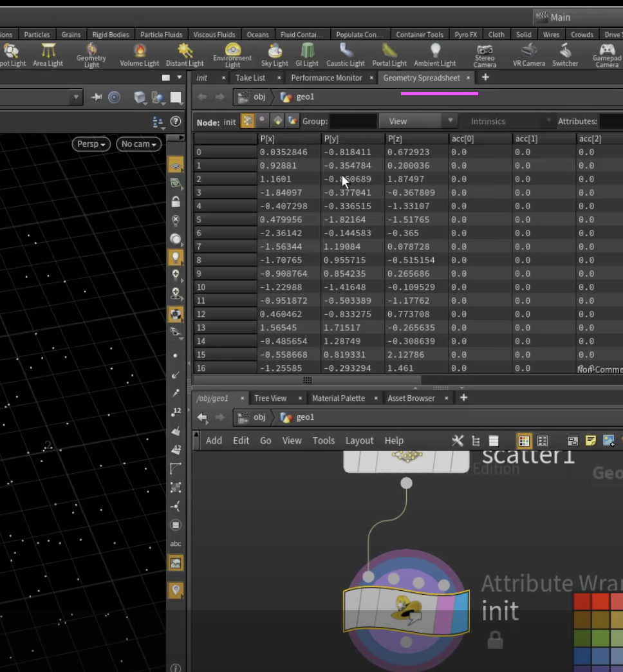Switch to the Geometry Spreadsheet tab
The image size is (623, 672).
click(422, 78)
